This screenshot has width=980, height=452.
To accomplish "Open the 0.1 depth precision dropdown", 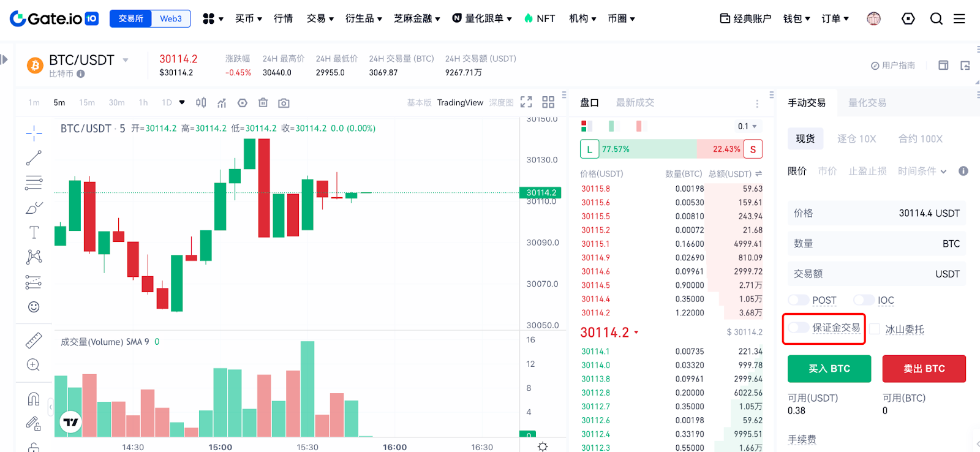I will tap(747, 126).
